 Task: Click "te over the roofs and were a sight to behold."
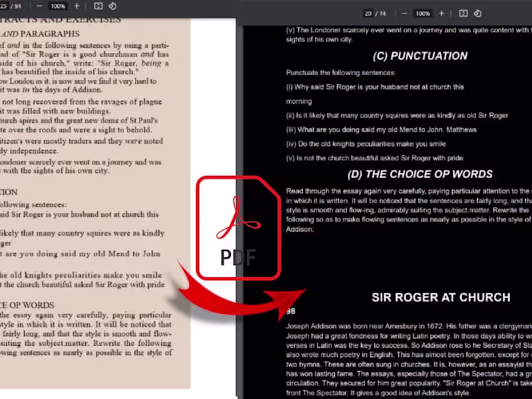click(x=76, y=130)
